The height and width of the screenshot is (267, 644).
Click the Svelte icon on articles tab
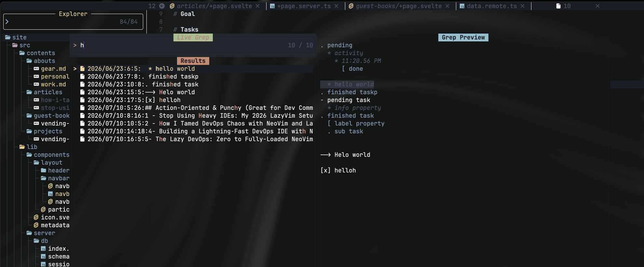point(172,6)
